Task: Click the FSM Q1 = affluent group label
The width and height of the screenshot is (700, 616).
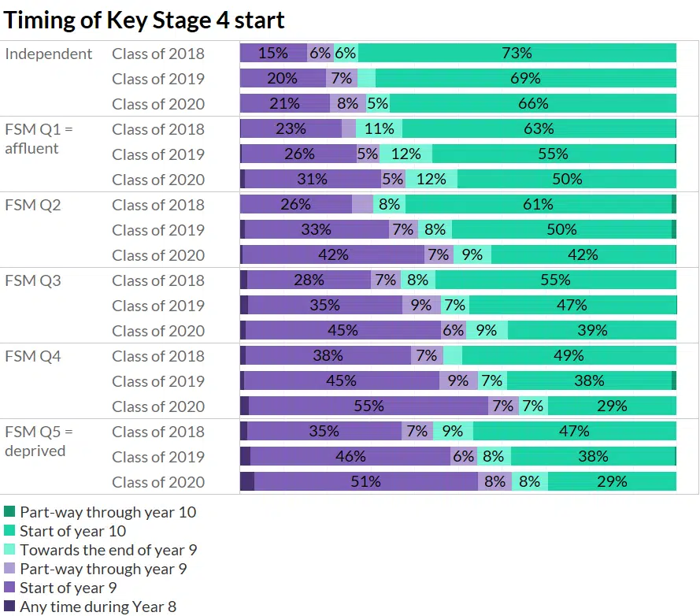Action: click(x=39, y=139)
